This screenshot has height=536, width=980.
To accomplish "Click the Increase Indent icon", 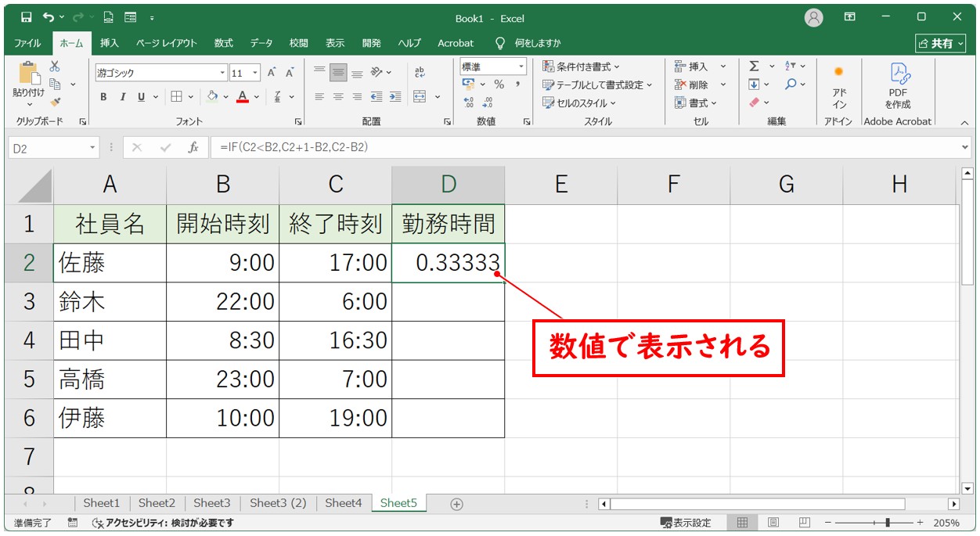I will (x=395, y=97).
